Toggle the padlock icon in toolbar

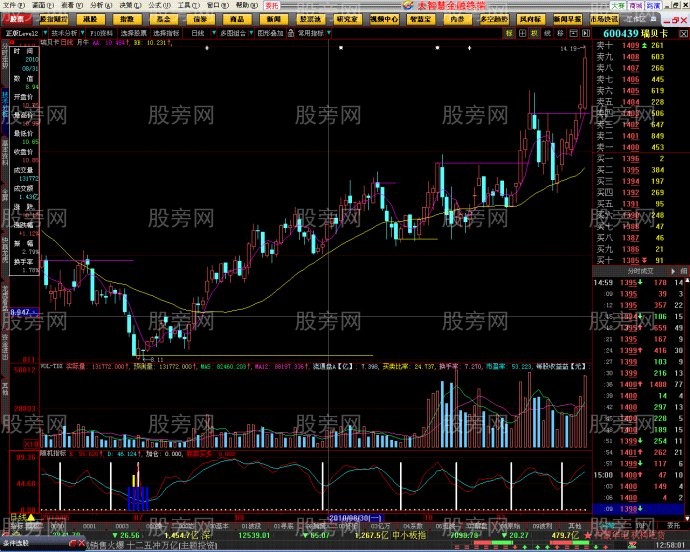point(291,33)
